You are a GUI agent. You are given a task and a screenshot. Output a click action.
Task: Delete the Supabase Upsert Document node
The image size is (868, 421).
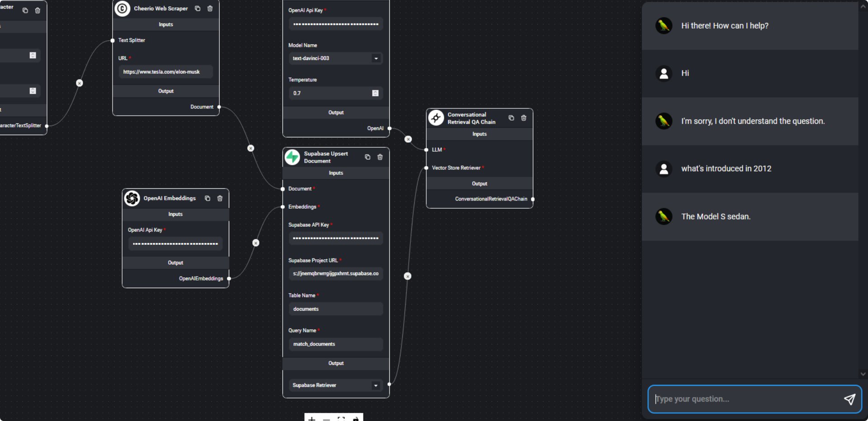pos(380,157)
